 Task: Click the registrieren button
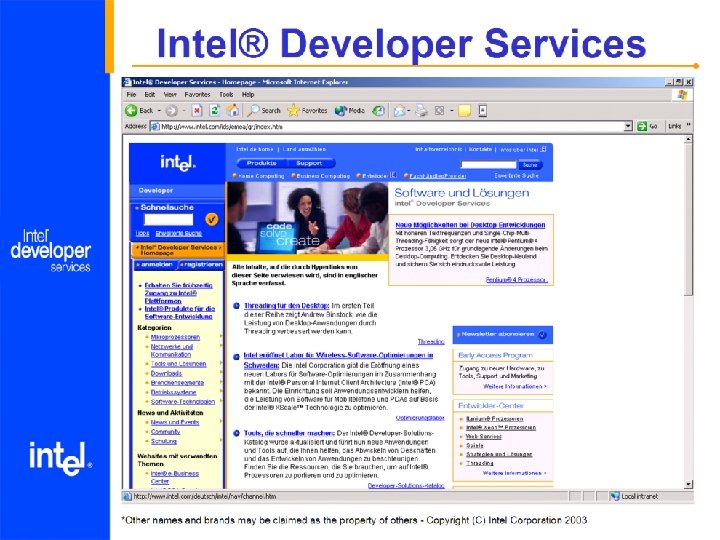(201, 265)
